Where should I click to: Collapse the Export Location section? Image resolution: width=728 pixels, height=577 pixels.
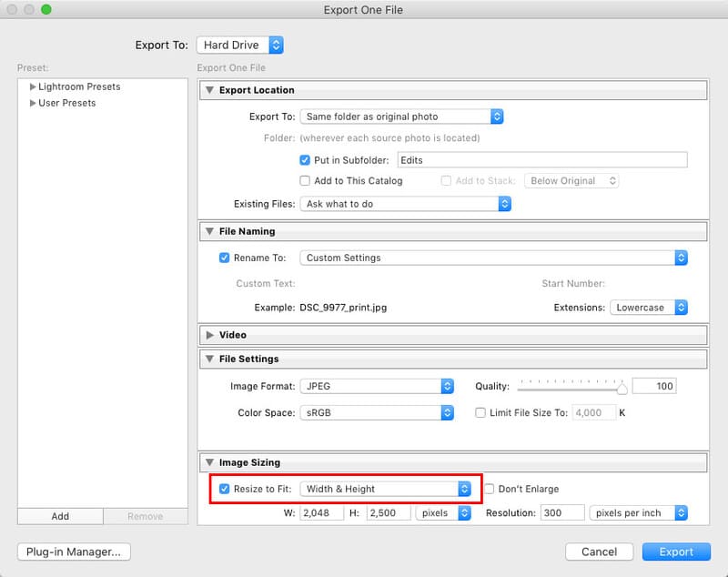210,90
